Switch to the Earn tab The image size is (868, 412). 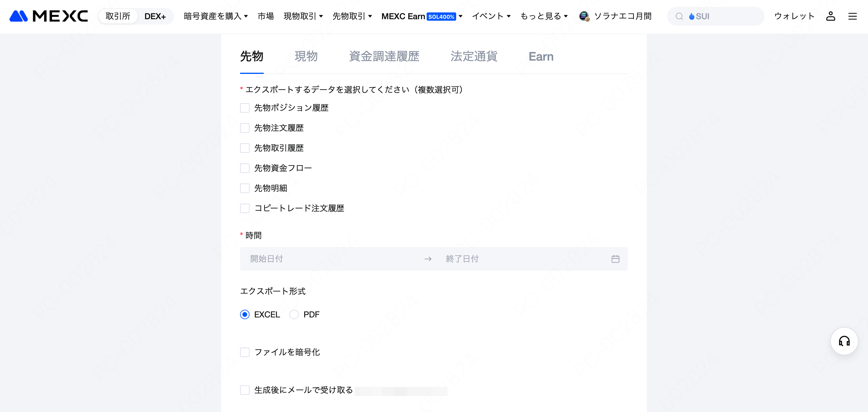540,56
